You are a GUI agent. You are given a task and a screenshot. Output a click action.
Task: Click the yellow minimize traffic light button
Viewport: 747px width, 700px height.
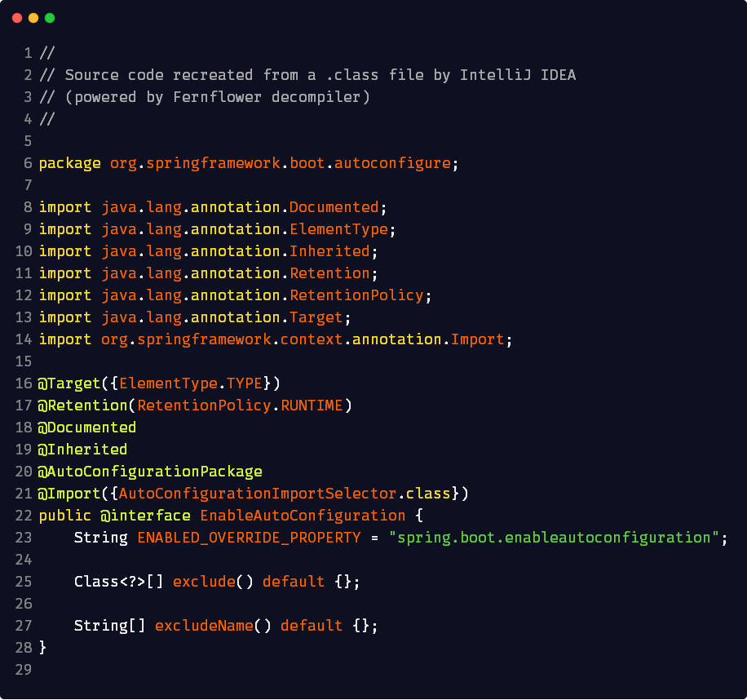coord(33,17)
